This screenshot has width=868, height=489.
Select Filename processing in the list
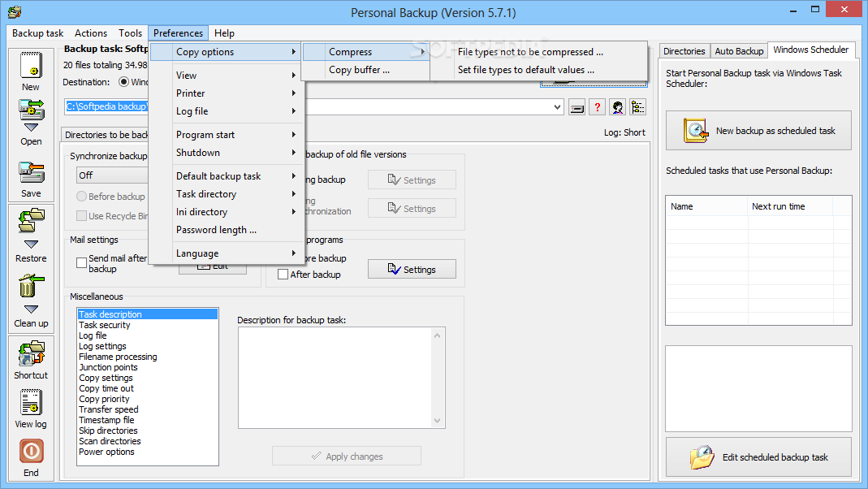tap(147, 357)
